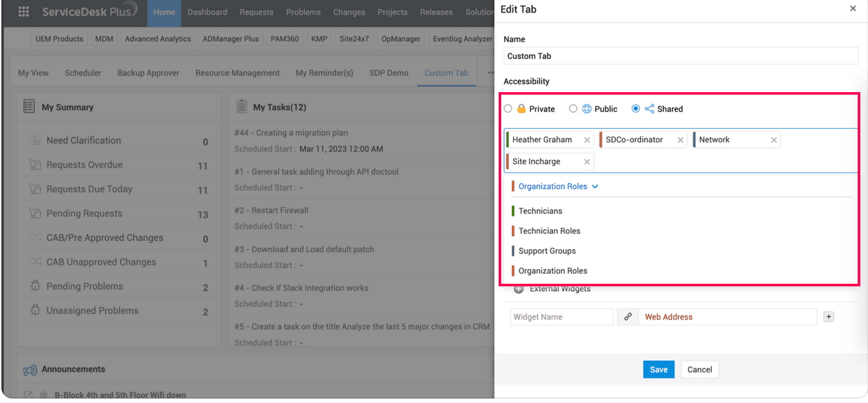The image size is (868, 403).
Task: Click the Name text field
Action: click(681, 56)
